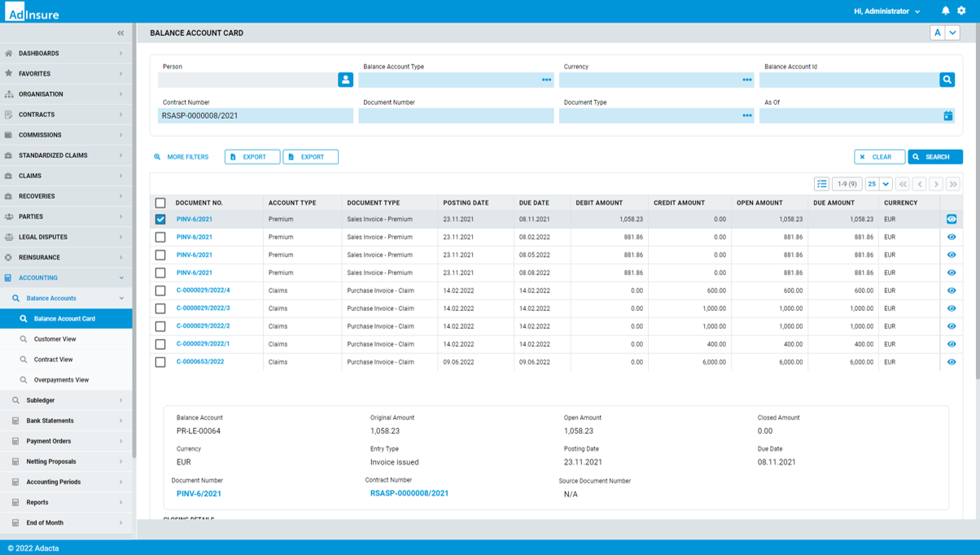Open contract link RSASP-0000008/2021
The image size is (980, 555).
coord(409,493)
